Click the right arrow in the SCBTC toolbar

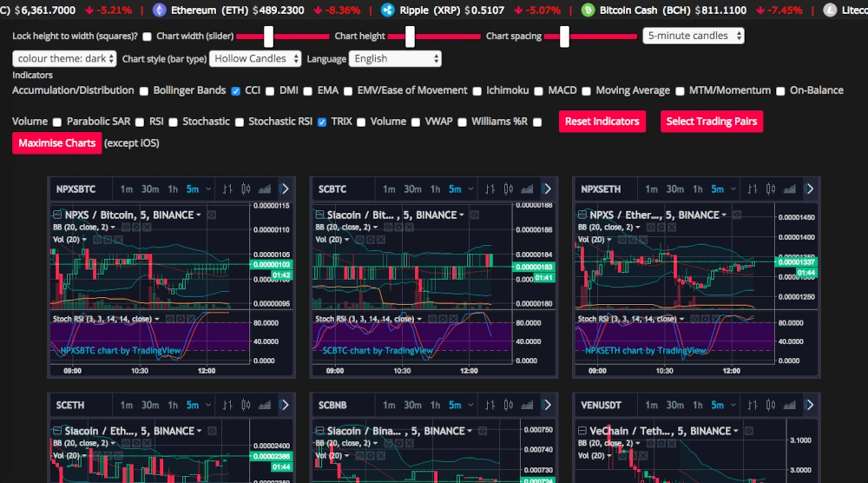[548, 189]
